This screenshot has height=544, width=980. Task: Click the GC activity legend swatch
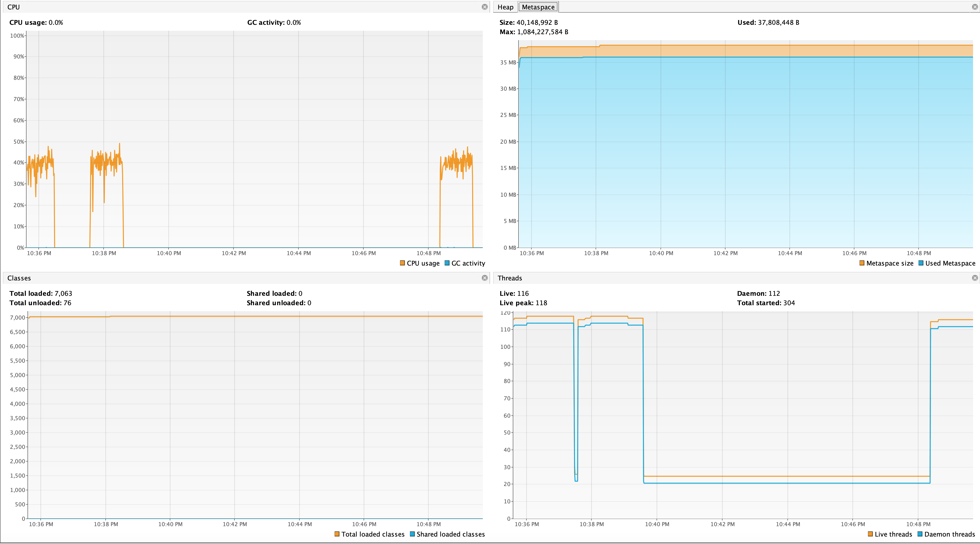click(447, 263)
